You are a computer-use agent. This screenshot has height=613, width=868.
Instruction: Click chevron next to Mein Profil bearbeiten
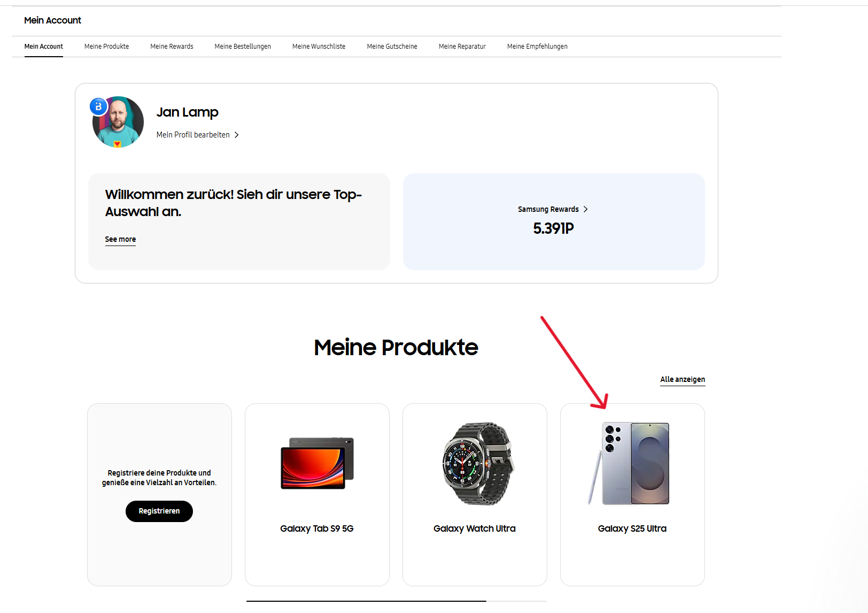[x=236, y=135]
